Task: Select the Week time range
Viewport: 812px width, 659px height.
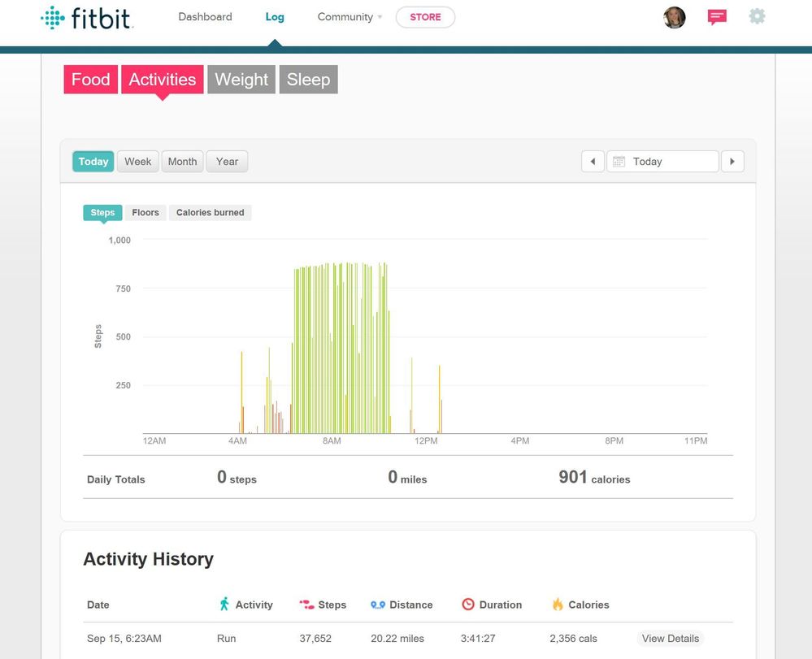Action: pyautogui.click(x=137, y=162)
